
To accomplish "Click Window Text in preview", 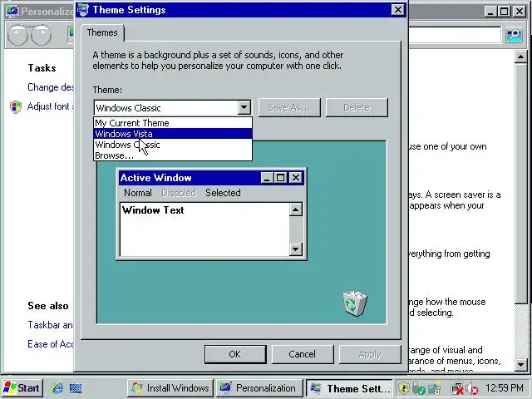I will (x=153, y=210).
